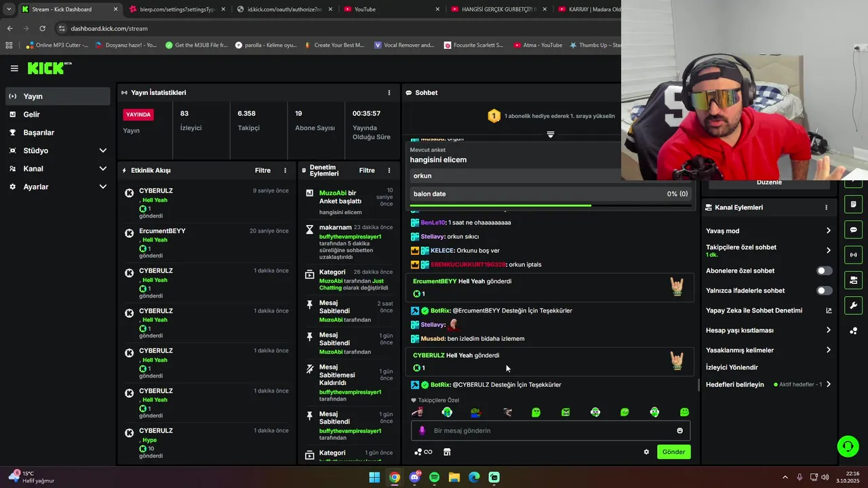The image size is (868, 488).
Task: Click the KICK logo
Action: coord(49,68)
